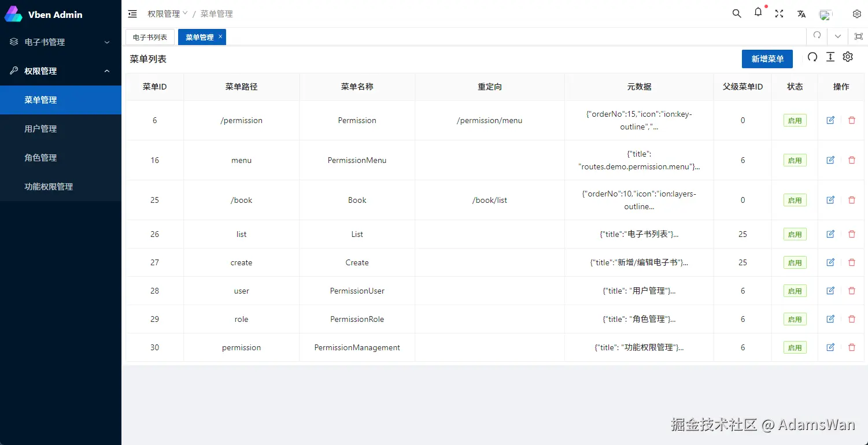Open 用户管理 in sidebar
The image size is (868, 445).
pyautogui.click(x=61, y=129)
